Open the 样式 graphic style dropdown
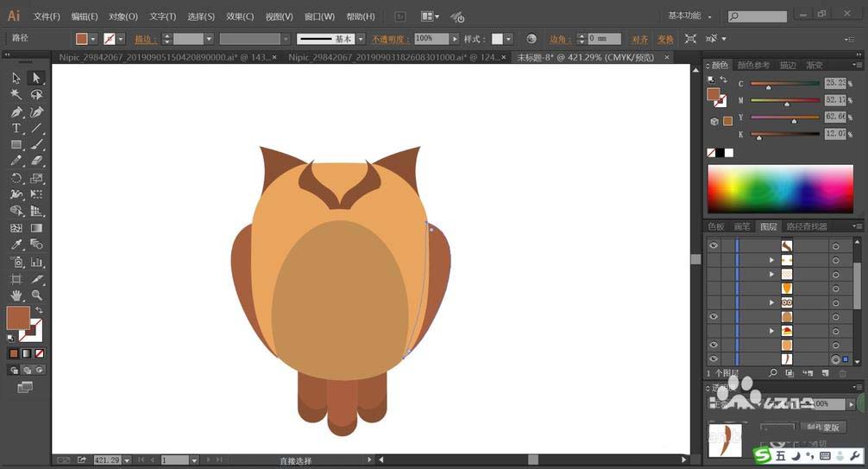The height and width of the screenshot is (469, 868). [509, 39]
